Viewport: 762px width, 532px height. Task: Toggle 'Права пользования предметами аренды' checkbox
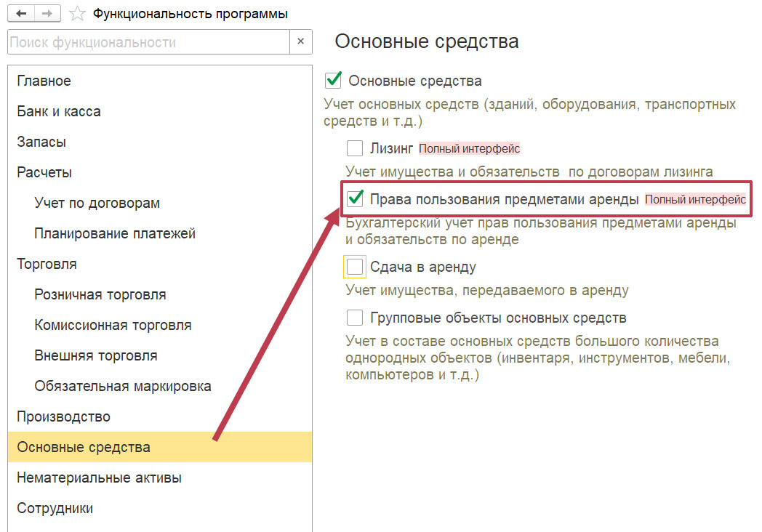[355, 198]
